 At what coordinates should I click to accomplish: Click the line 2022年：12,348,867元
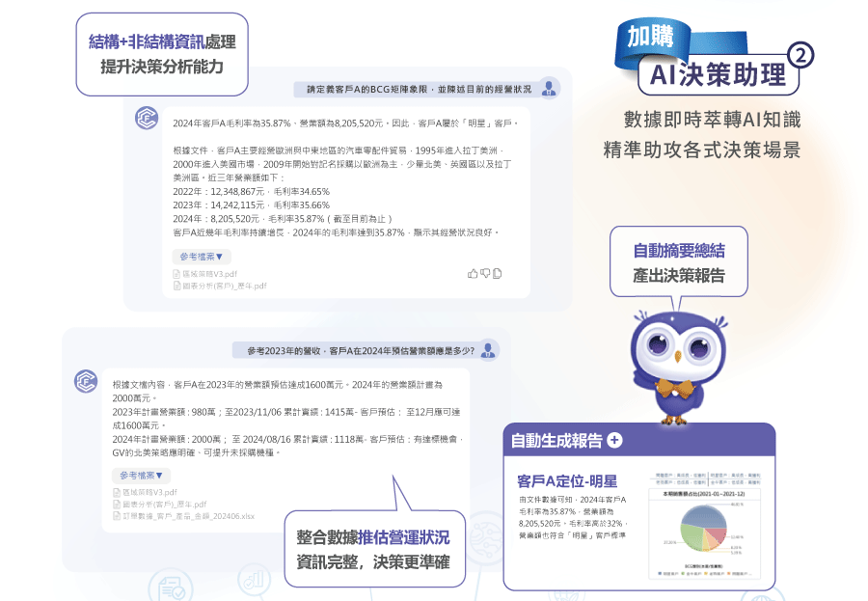click(x=252, y=192)
